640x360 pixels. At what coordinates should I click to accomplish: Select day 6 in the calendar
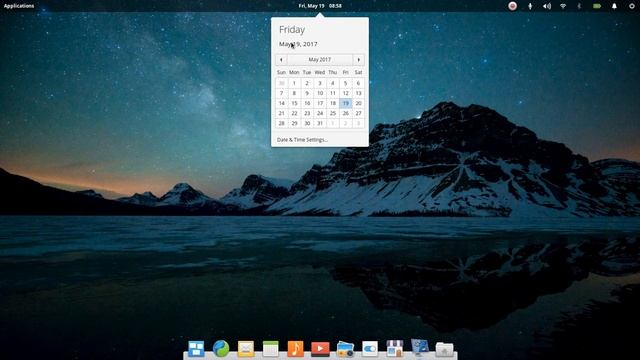click(358, 83)
